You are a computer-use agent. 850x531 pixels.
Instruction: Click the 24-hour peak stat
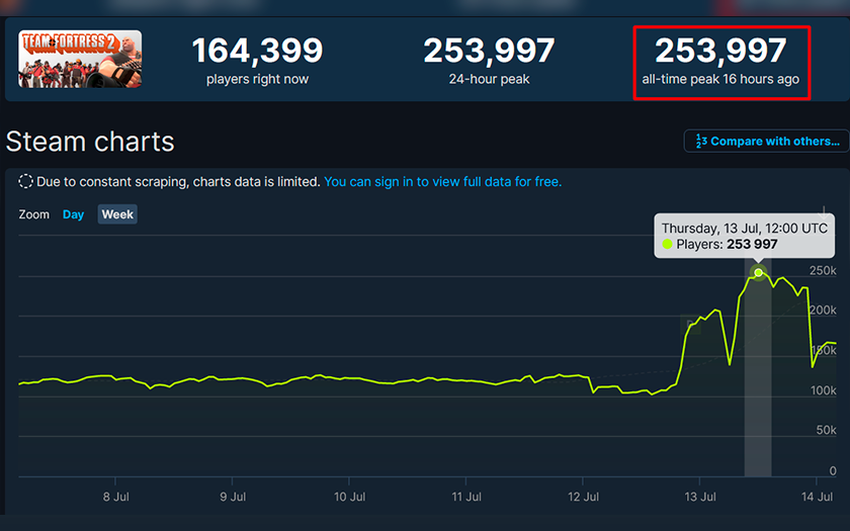pos(489,61)
